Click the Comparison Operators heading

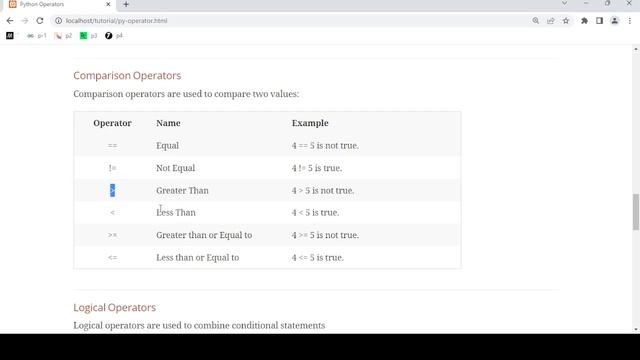click(x=127, y=76)
